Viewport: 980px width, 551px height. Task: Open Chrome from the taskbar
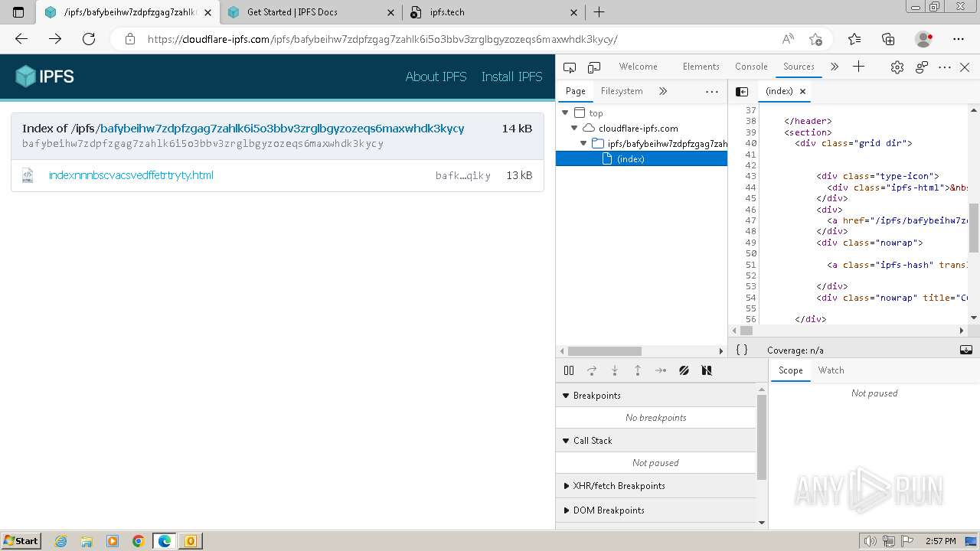pyautogui.click(x=139, y=541)
